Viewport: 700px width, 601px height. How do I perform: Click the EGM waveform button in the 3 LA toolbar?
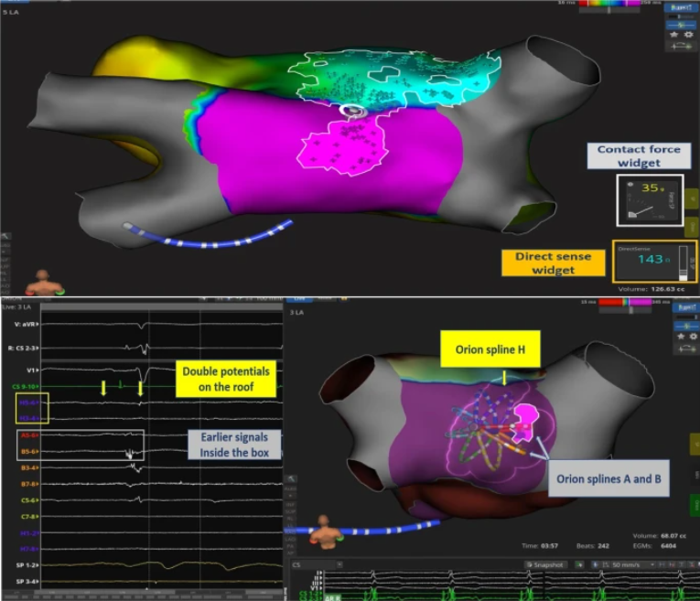[686, 327]
